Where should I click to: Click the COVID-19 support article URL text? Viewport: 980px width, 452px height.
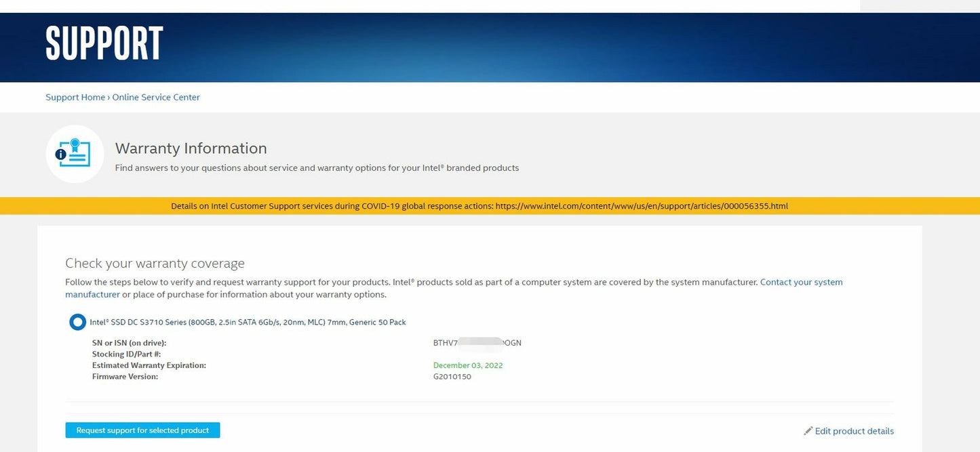coord(642,206)
